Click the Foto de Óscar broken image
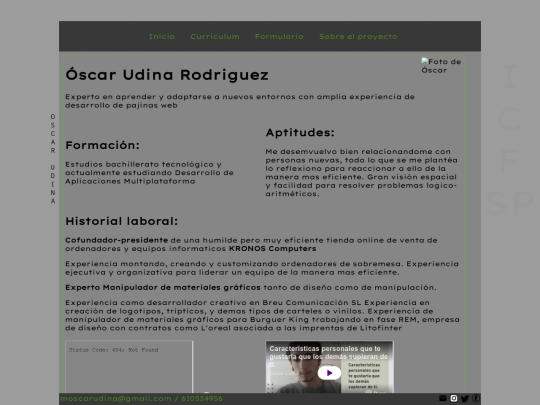Image resolution: width=540 pixels, height=405 pixels. coord(441,66)
